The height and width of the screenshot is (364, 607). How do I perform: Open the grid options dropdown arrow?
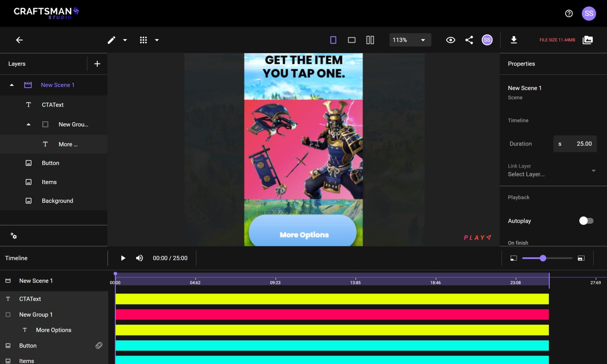tap(157, 40)
